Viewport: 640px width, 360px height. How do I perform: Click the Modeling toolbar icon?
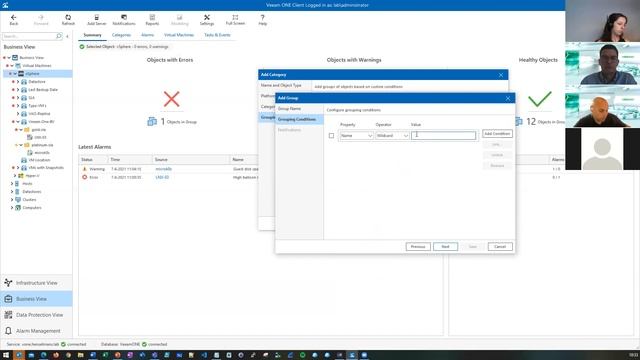click(180, 20)
